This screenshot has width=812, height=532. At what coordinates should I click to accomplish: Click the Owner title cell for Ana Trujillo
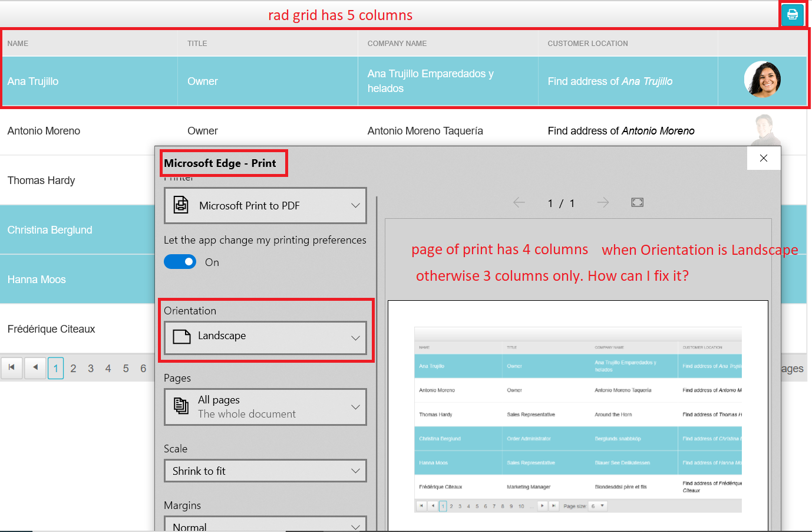[268, 81]
